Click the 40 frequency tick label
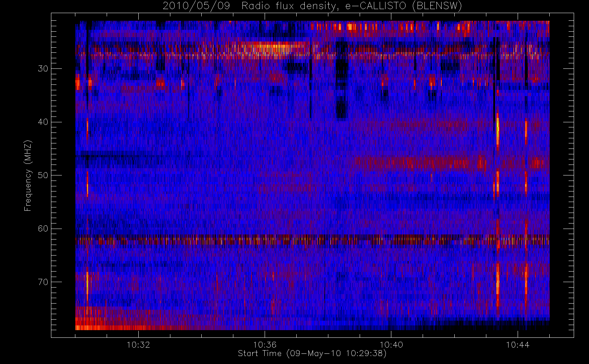 [43, 122]
